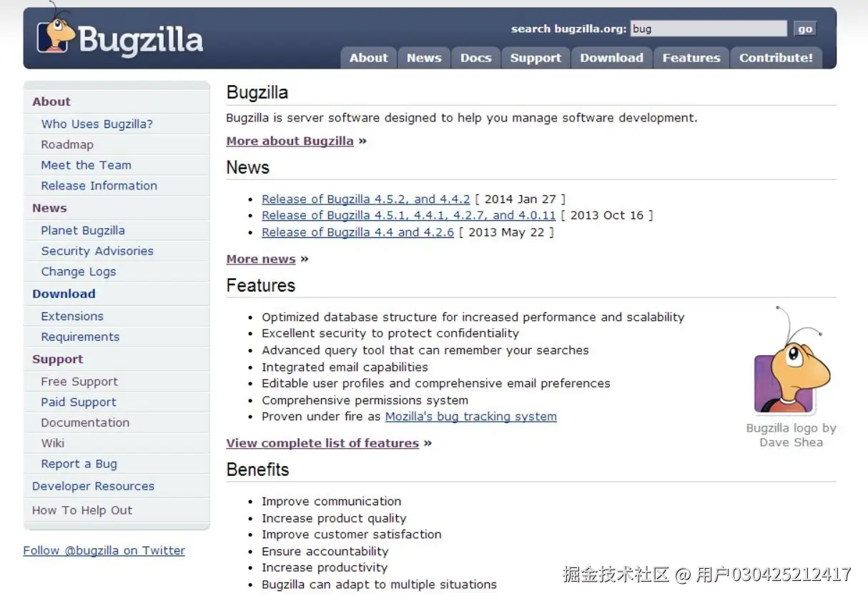Click the More news link
The width and height of the screenshot is (868, 601).
coord(261,259)
